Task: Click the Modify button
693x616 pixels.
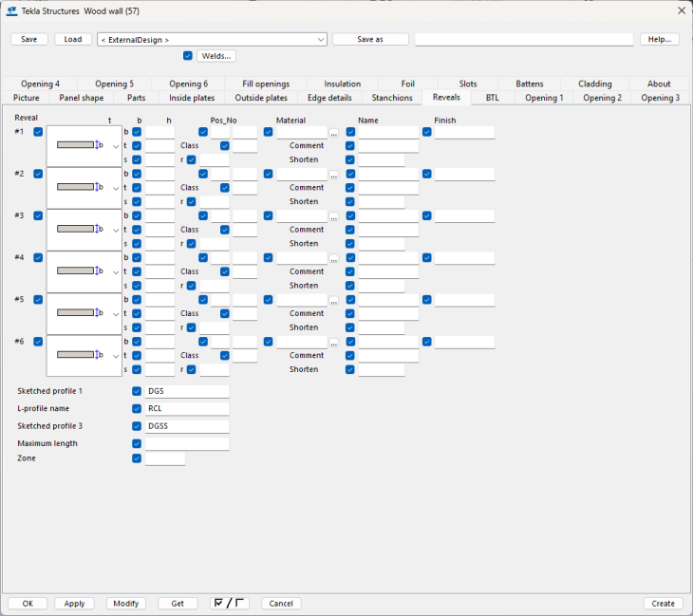Action: pos(126,604)
